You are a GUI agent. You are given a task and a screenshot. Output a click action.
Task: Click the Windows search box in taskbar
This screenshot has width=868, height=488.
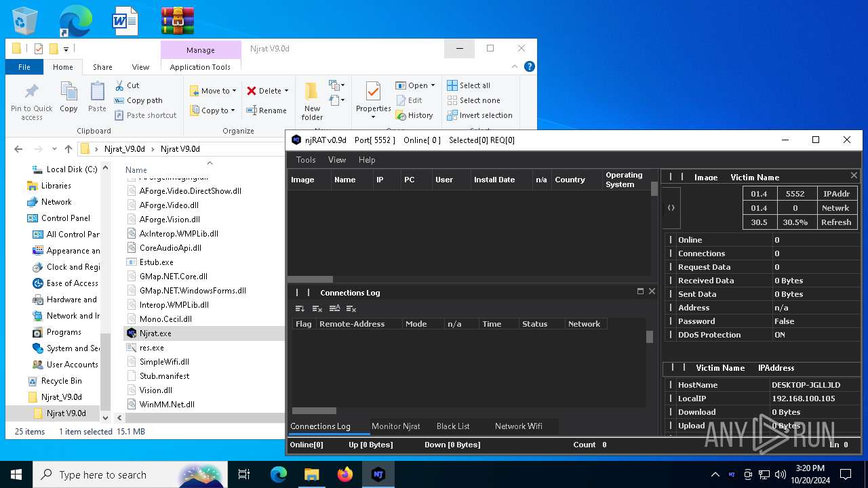point(130,474)
